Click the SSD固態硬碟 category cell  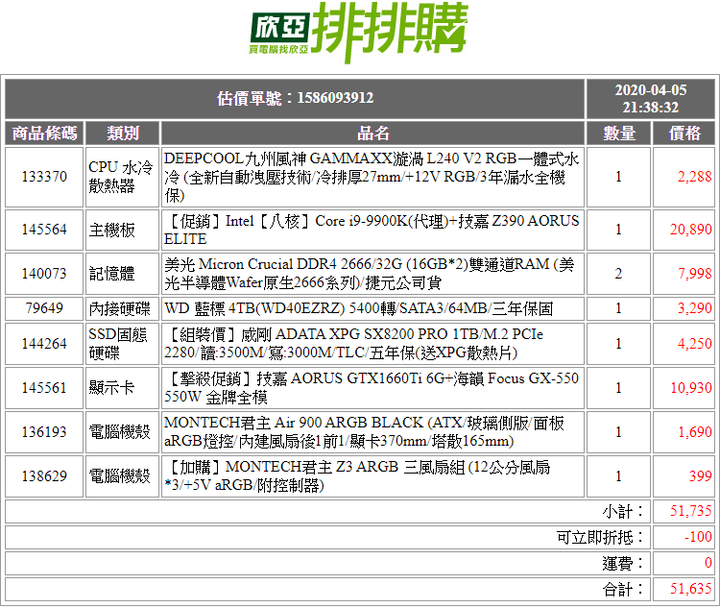coord(123,343)
